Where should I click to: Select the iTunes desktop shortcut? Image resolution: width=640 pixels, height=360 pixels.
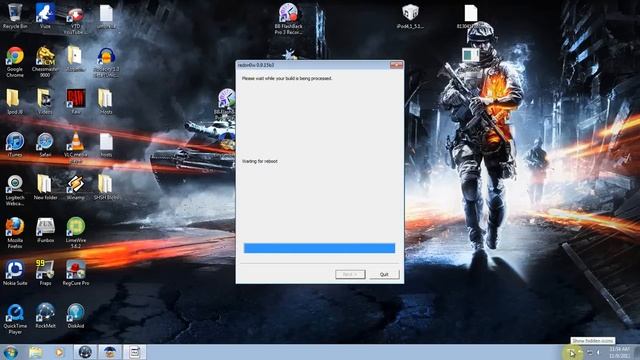15,145
